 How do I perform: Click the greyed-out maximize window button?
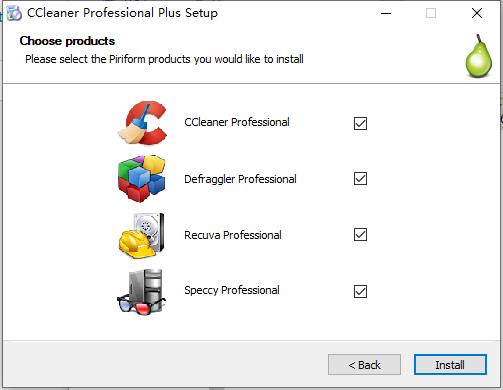tap(431, 13)
